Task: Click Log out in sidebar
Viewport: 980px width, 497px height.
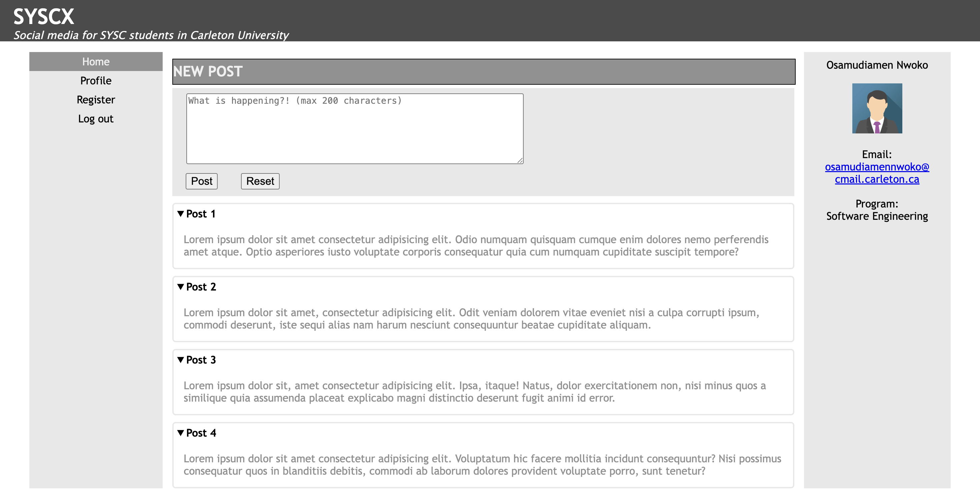Action: tap(96, 119)
